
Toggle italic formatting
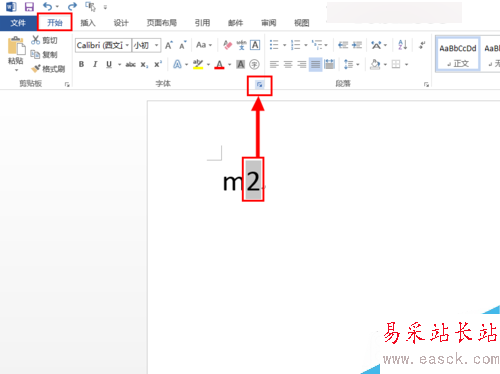[95, 64]
